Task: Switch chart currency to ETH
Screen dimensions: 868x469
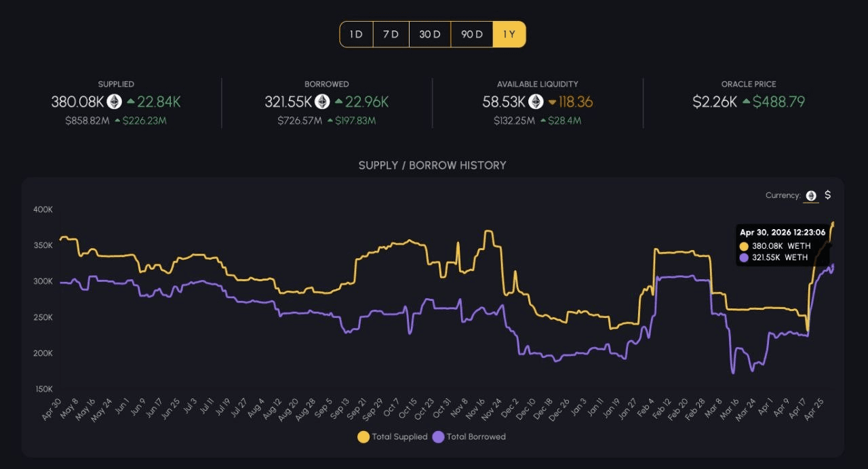Action: click(x=811, y=195)
